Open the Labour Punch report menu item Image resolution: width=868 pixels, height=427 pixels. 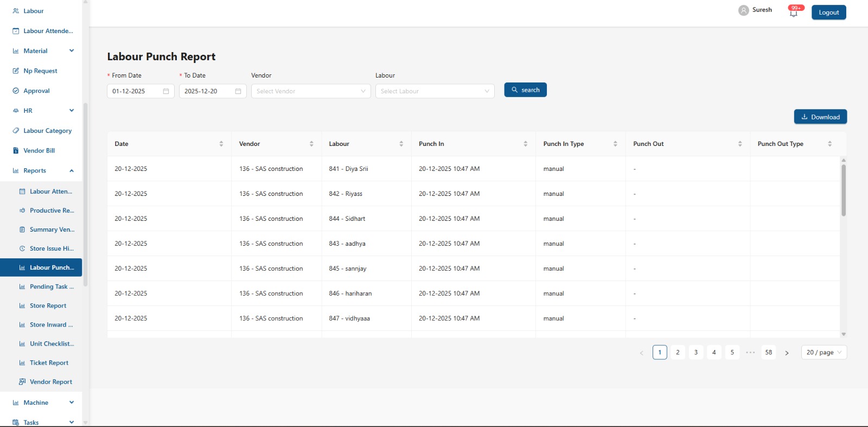click(x=41, y=267)
